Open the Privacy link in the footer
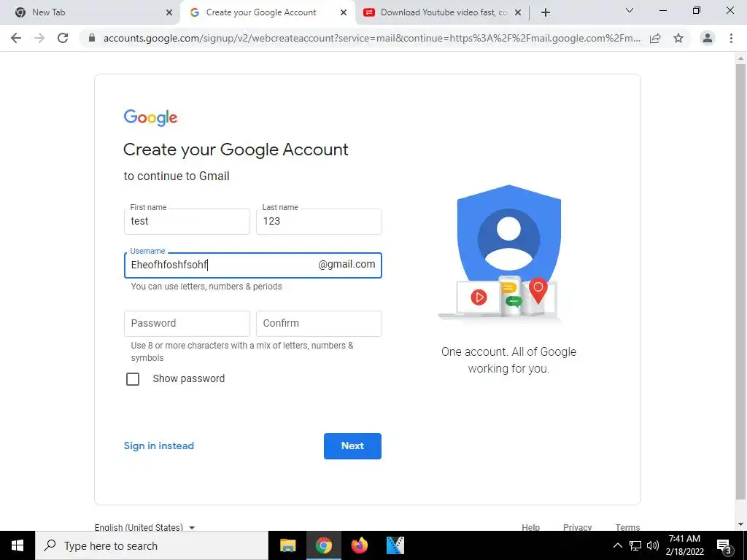The height and width of the screenshot is (560, 747). tap(578, 527)
